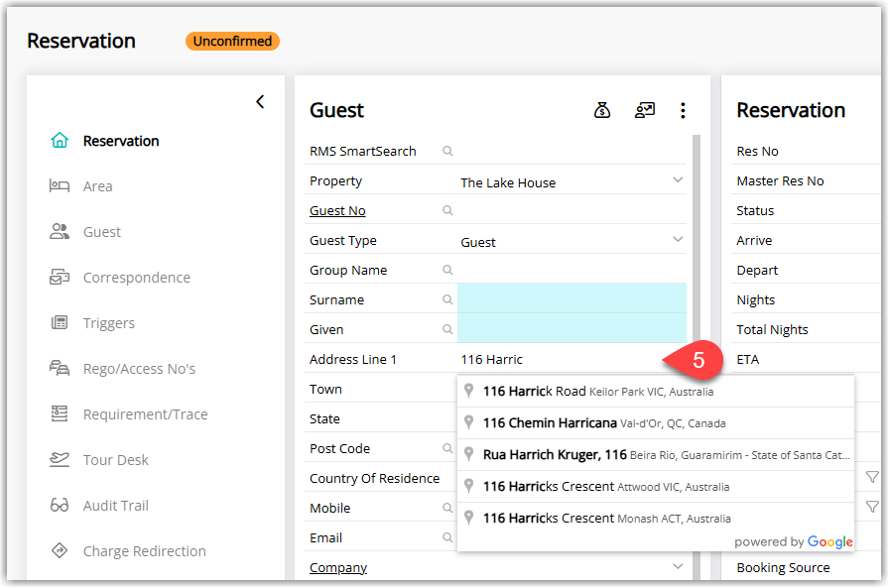Screen dimensions: 889x588
Task: Click the Group Name search icon
Action: [x=447, y=270]
